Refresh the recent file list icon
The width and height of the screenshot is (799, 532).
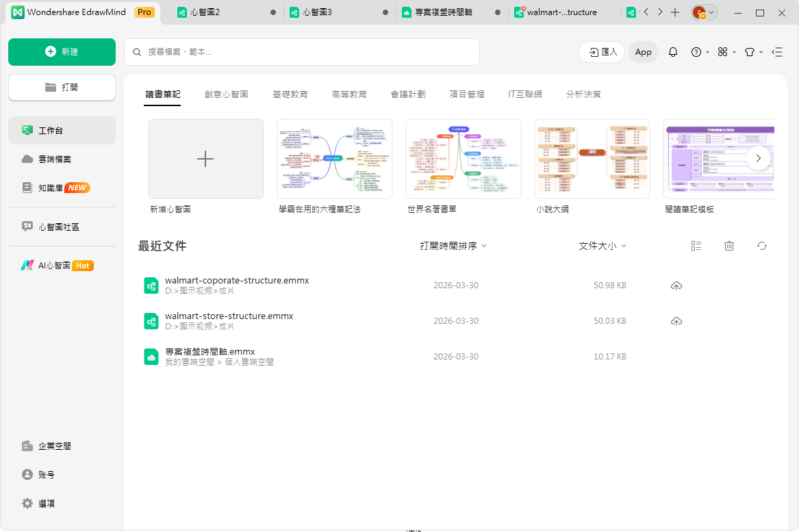pos(761,245)
